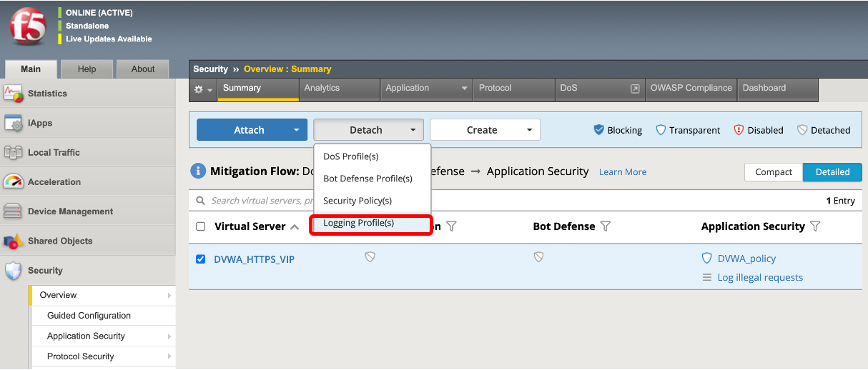Click the Application Security column filter icon
Viewport: 868px width, 370px height.
[x=815, y=226]
